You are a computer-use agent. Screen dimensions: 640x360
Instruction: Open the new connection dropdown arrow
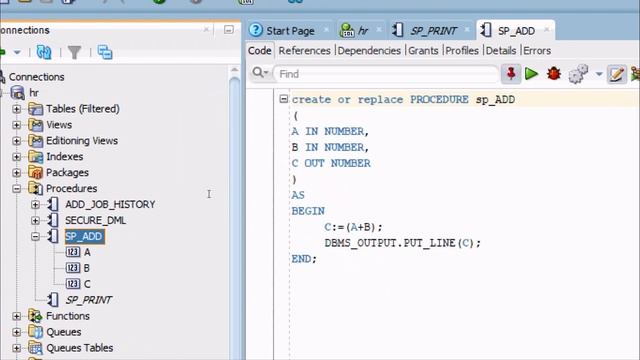[x=17, y=52]
